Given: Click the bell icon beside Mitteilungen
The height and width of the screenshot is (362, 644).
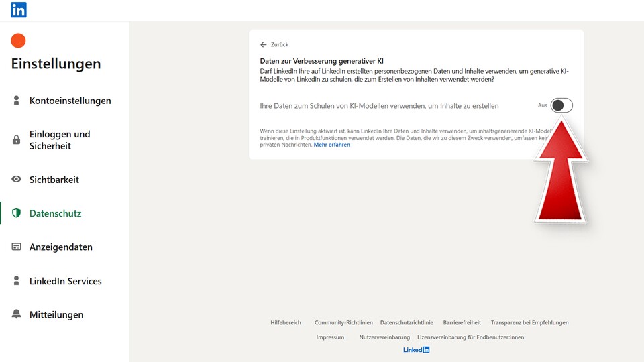Looking at the screenshot, I should 17,314.
